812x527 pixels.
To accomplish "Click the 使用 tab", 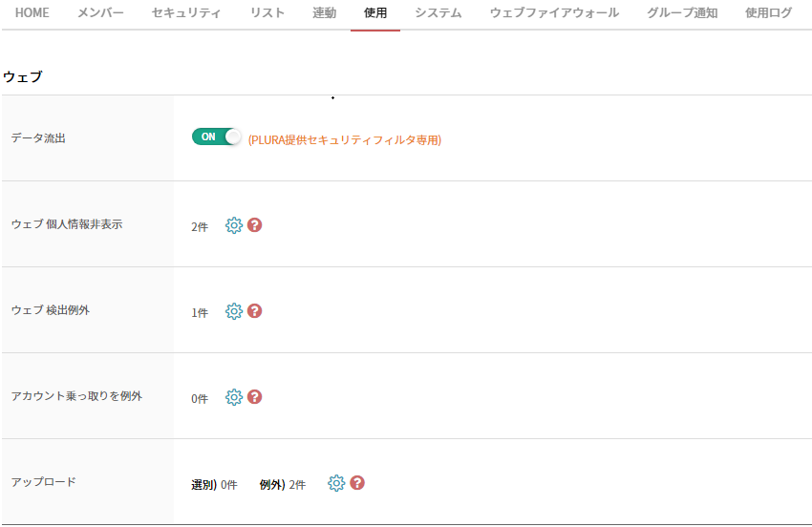I will click(x=375, y=13).
